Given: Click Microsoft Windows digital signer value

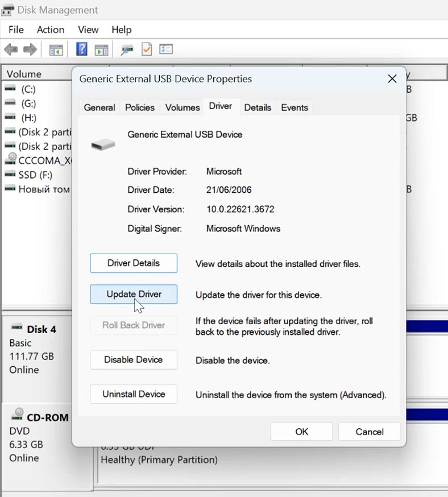Looking at the screenshot, I should pos(243,229).
